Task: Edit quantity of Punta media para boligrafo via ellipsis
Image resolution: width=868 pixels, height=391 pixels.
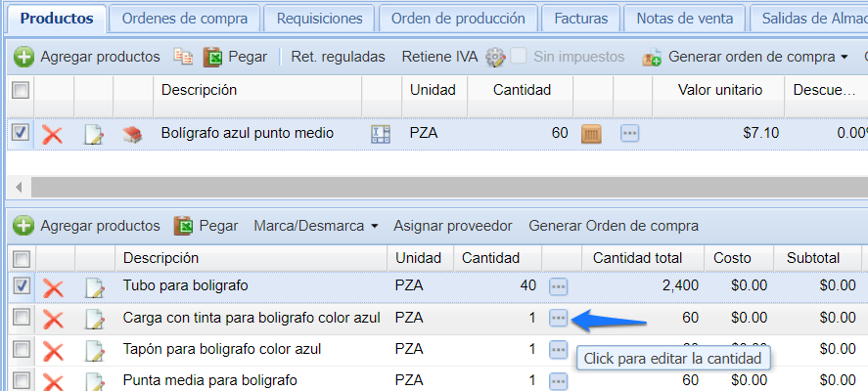Action: 559,381
